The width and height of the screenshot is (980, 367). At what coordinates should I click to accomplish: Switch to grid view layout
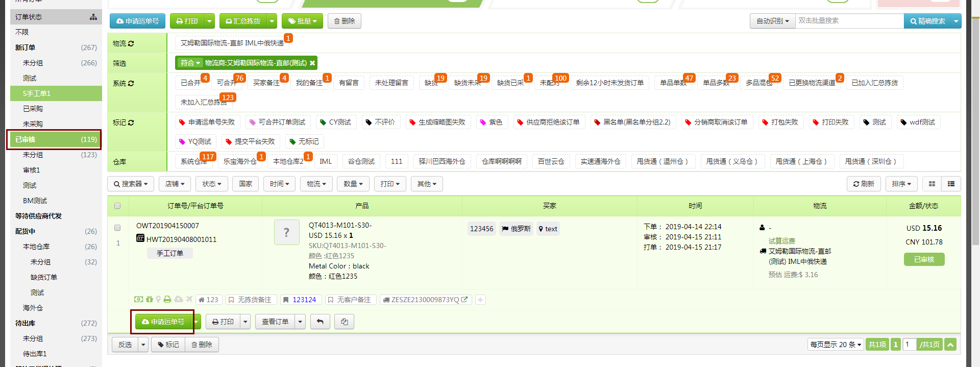(x=932, y=184)
